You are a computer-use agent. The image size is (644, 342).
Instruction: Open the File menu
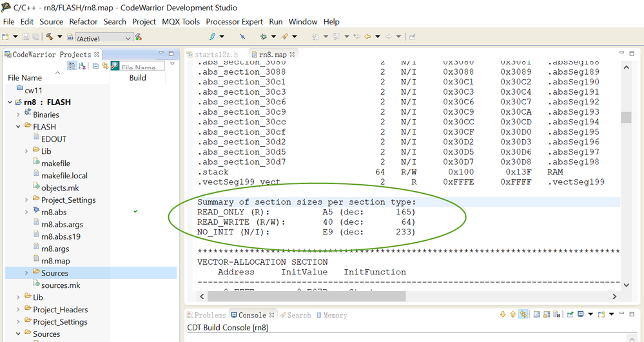[8, 22]
